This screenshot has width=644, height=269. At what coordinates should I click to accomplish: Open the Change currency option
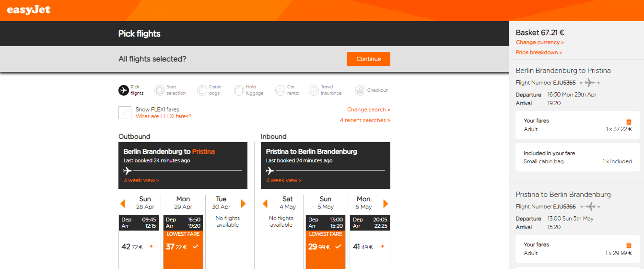click(x=539, y=43)
